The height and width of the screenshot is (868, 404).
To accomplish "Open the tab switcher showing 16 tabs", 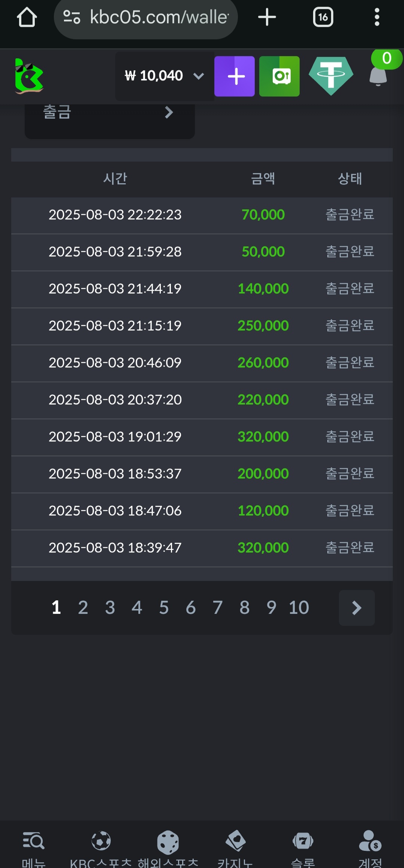I will [323, 17].
